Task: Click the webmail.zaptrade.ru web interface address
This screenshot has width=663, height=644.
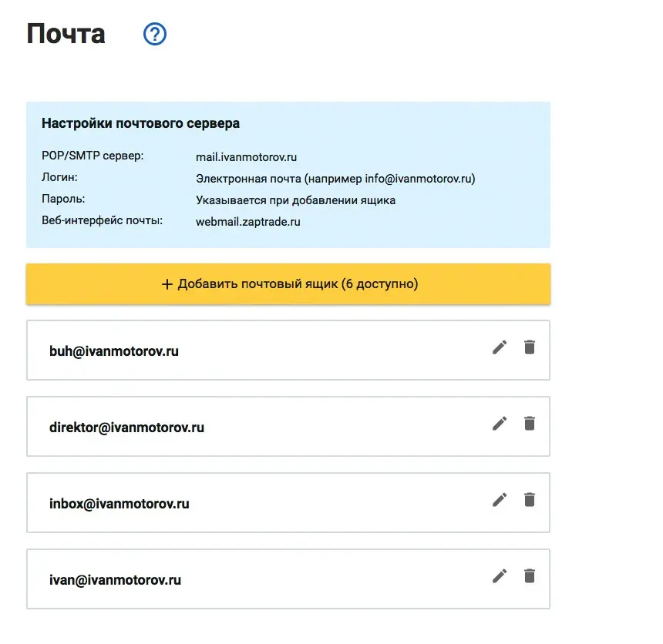Action: [x=247, y=222]
